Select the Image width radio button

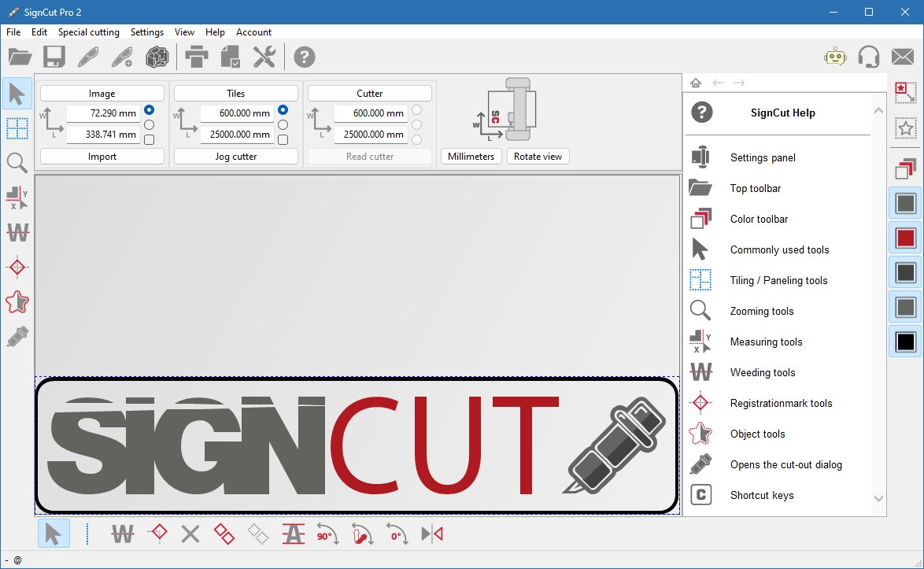coord(149,110)
